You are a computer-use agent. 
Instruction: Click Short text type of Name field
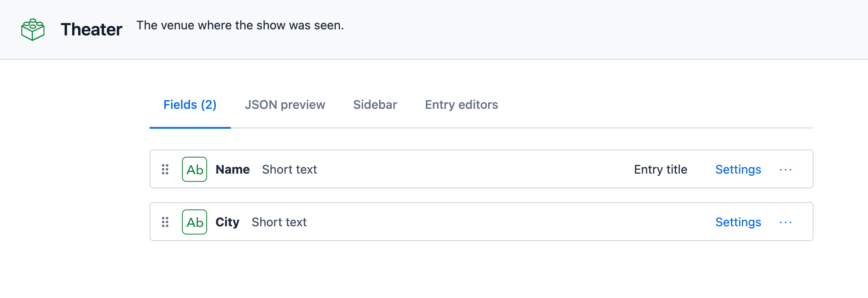(289, 169)
